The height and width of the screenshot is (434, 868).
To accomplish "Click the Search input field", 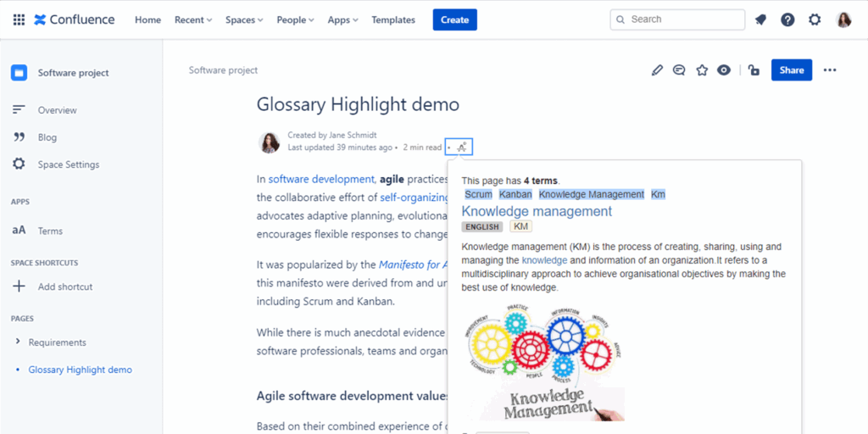I will (x=682, y=19).
